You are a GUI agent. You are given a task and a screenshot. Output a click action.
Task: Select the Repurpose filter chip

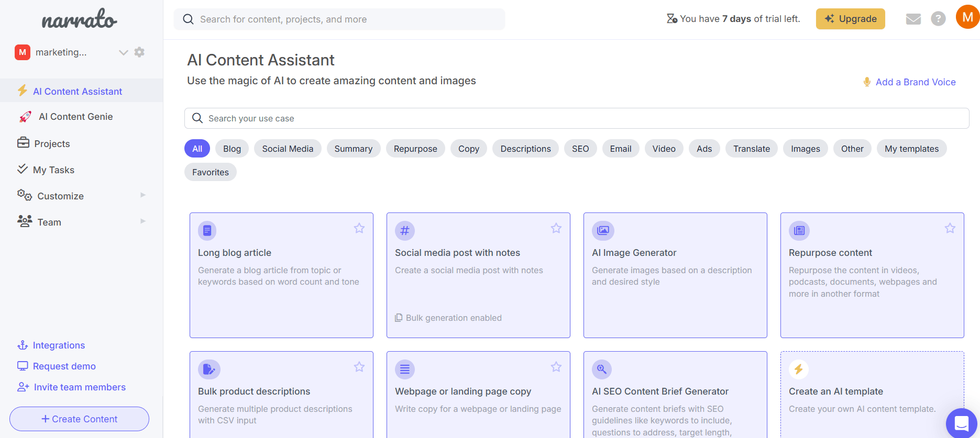(x=415, y=149)
